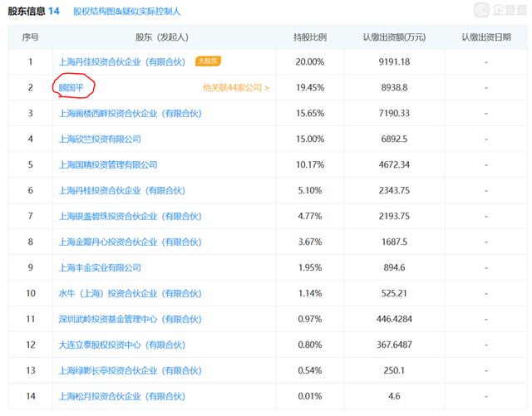The height and width of the screenshot is (416, 532).
Task: Select the 0.80% shareholding cell
Action: point(310,345)
